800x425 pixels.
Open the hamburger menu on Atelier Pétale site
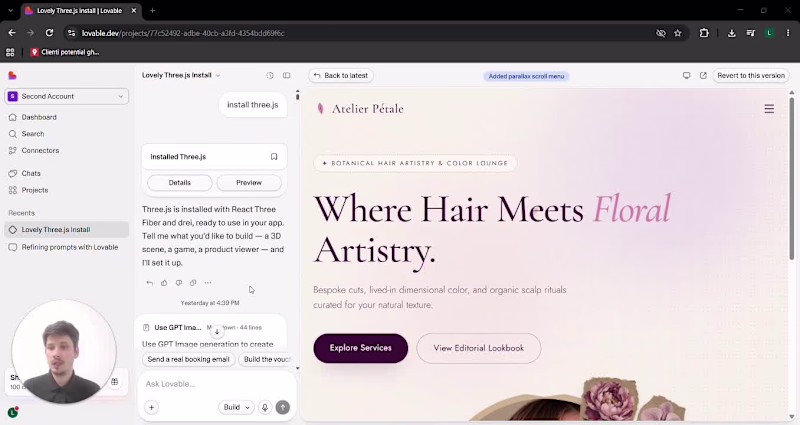click(x=769, y=109)
